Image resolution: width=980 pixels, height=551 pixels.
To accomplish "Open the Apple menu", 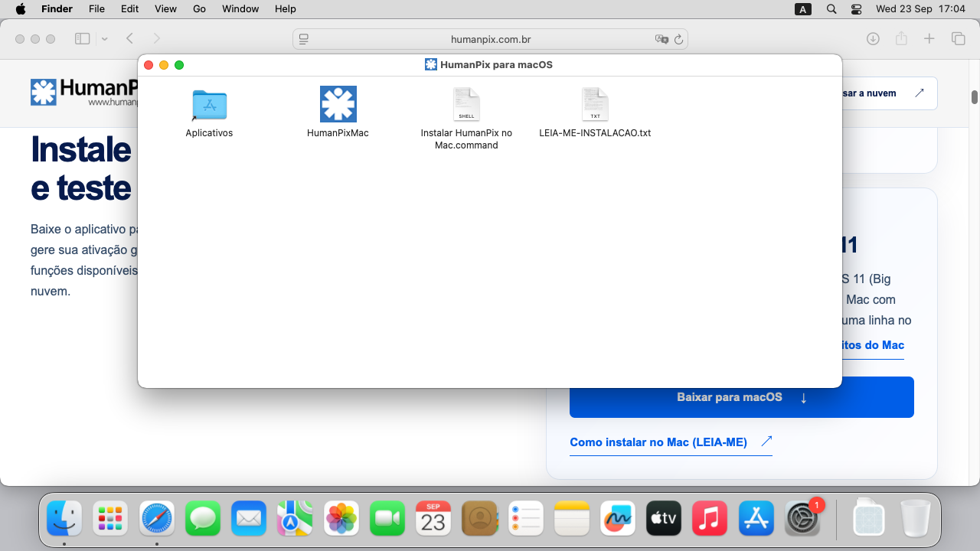I will coord(21,9).
